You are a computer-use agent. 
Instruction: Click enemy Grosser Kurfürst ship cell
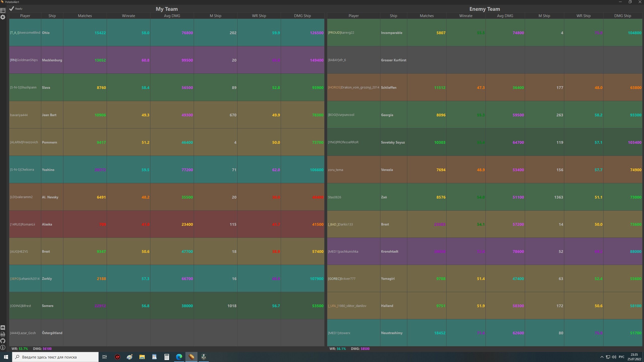coord(393,60)
